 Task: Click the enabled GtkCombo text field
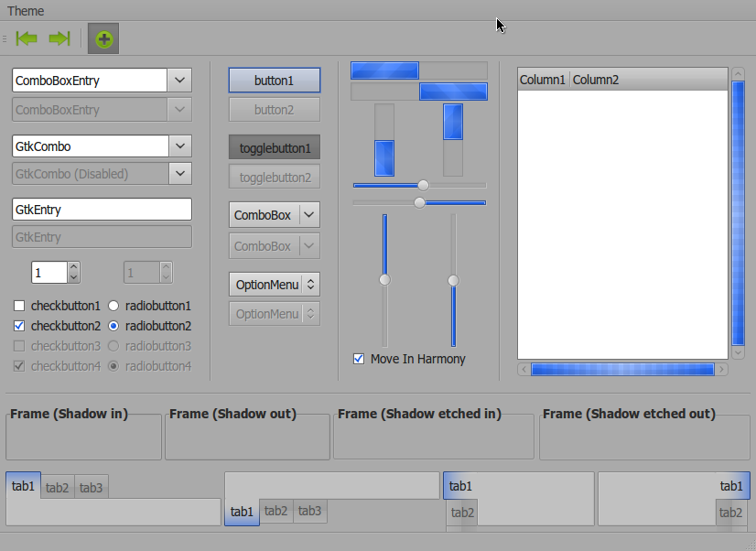pyautogui.click(x=91, y=146)
